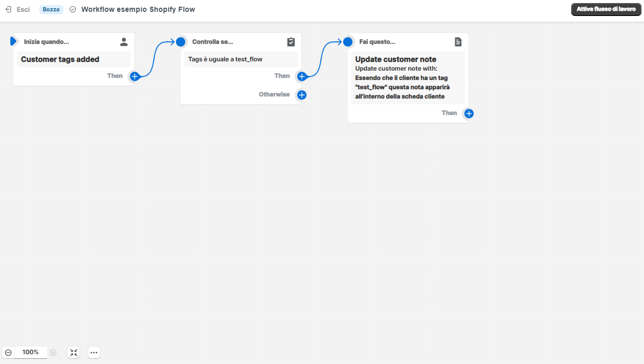Click the exit door icon beside Esci
The width and height of the screenshot is (644, 364).
point(7,9)
